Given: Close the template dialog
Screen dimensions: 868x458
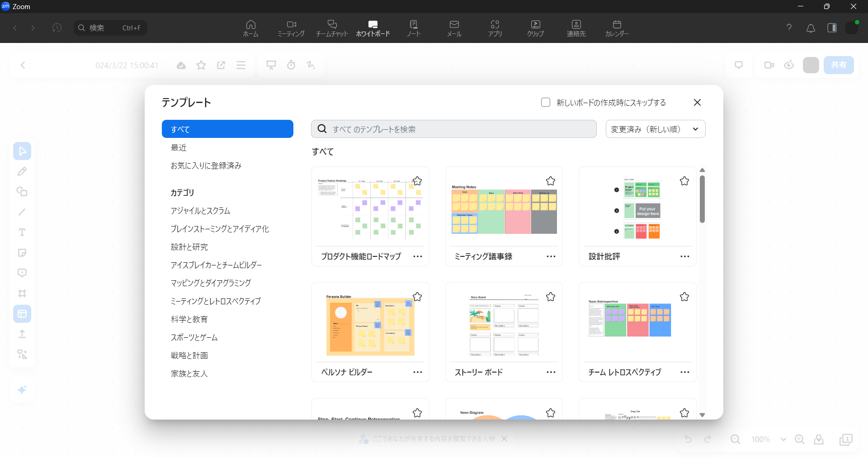Looking at the screenshot, I should [x=697, y=103].
